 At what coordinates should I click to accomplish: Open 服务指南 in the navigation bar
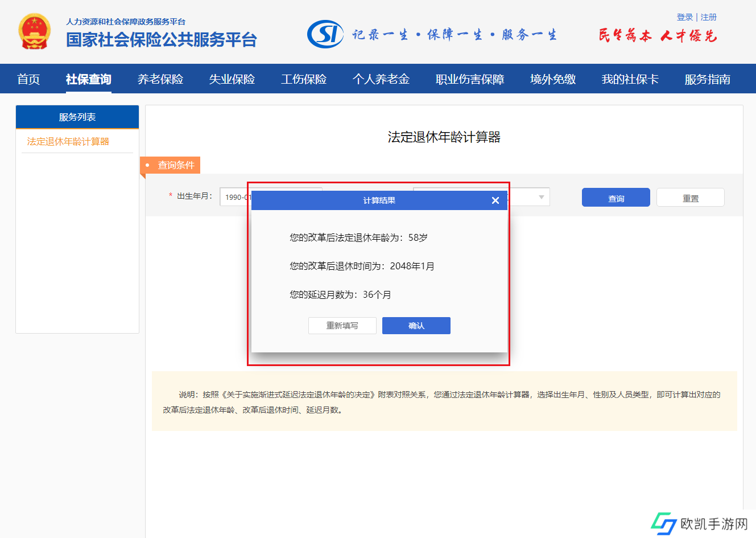click(707, 79)
